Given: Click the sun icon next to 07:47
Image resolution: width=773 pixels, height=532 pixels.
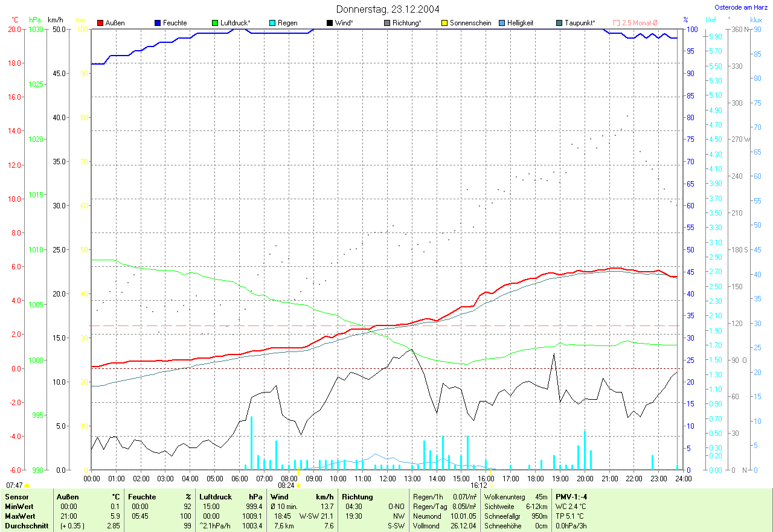Looking at the screenshot, I should pyautogui.click(x=27, y=485).
